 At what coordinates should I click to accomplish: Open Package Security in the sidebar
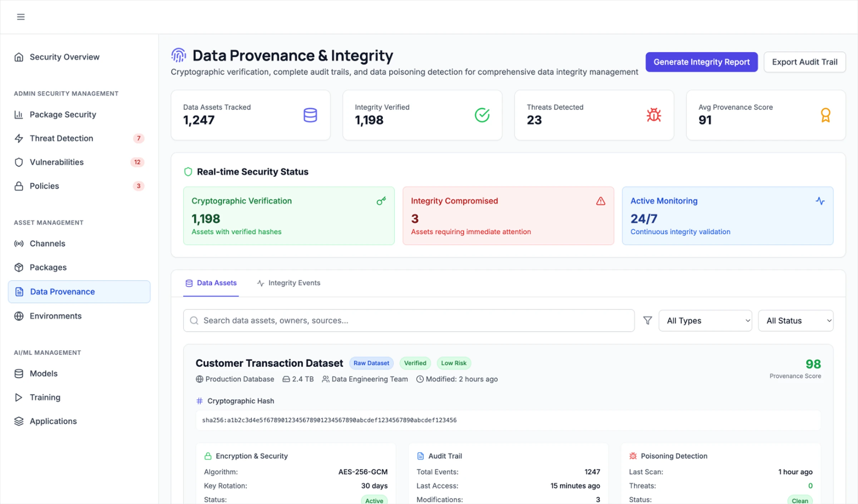[x=79, y=115]
